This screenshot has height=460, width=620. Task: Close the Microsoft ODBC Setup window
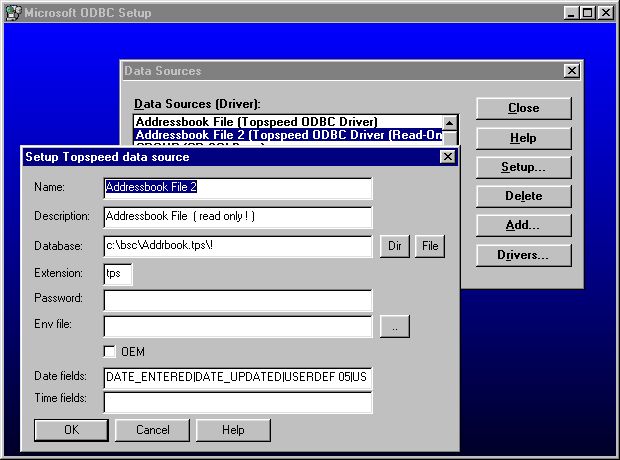pos(606,13)
